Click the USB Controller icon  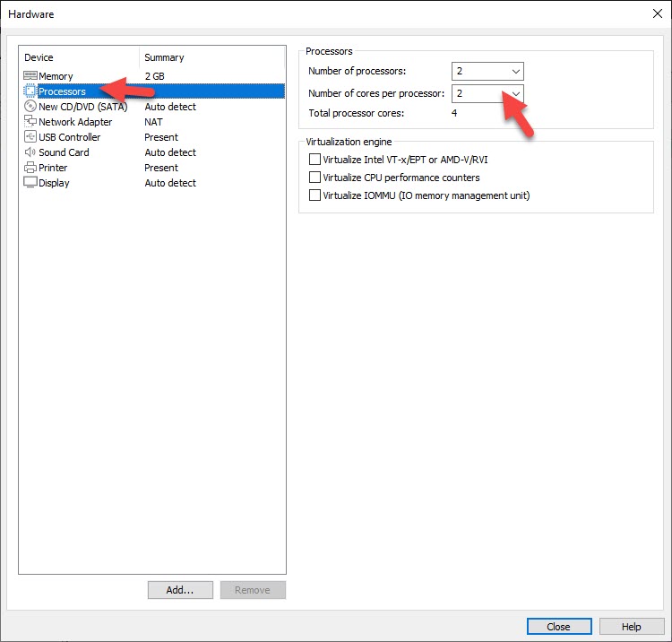click(x=30, y=137)
